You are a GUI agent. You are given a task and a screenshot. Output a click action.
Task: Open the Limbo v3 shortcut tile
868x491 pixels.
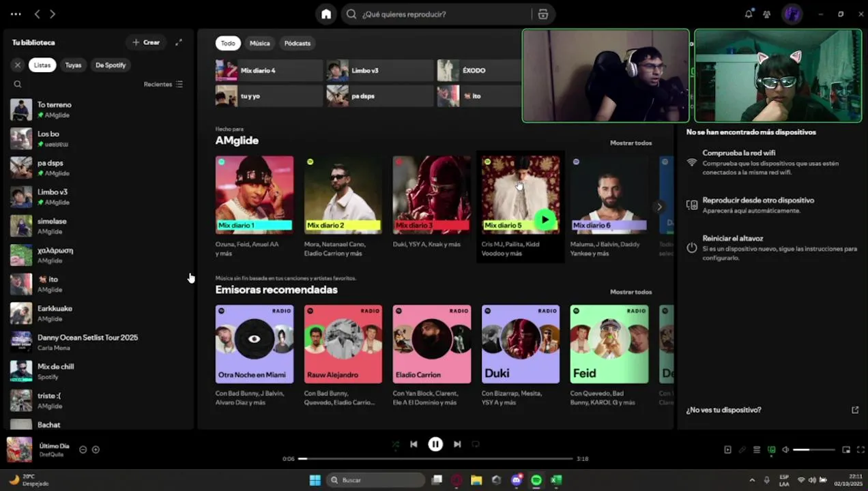[379, 70]
